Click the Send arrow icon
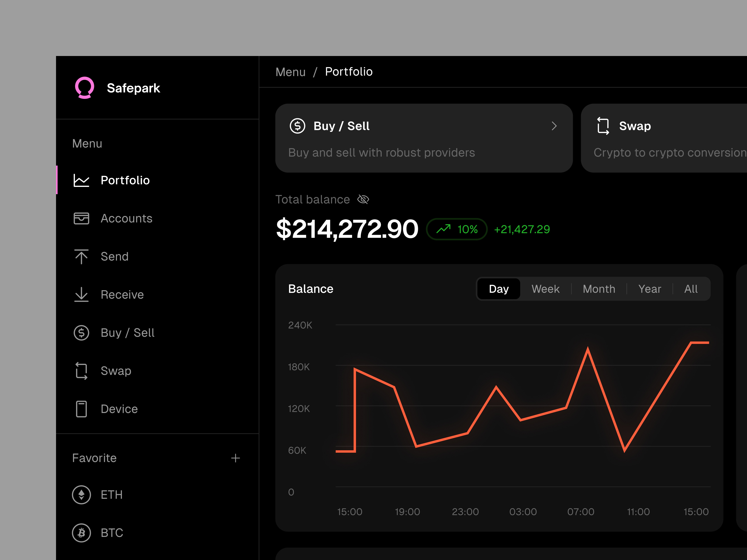 (81, 256)
